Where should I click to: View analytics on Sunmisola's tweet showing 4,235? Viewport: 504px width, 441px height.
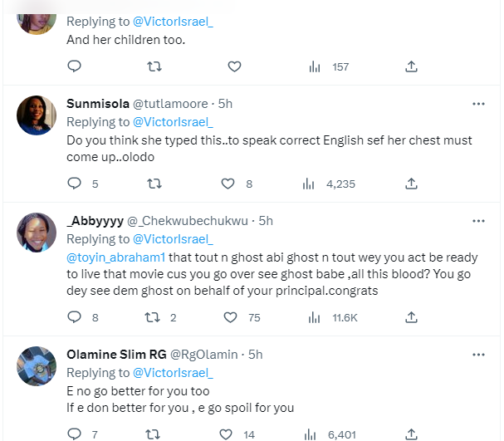pos(308,184)
